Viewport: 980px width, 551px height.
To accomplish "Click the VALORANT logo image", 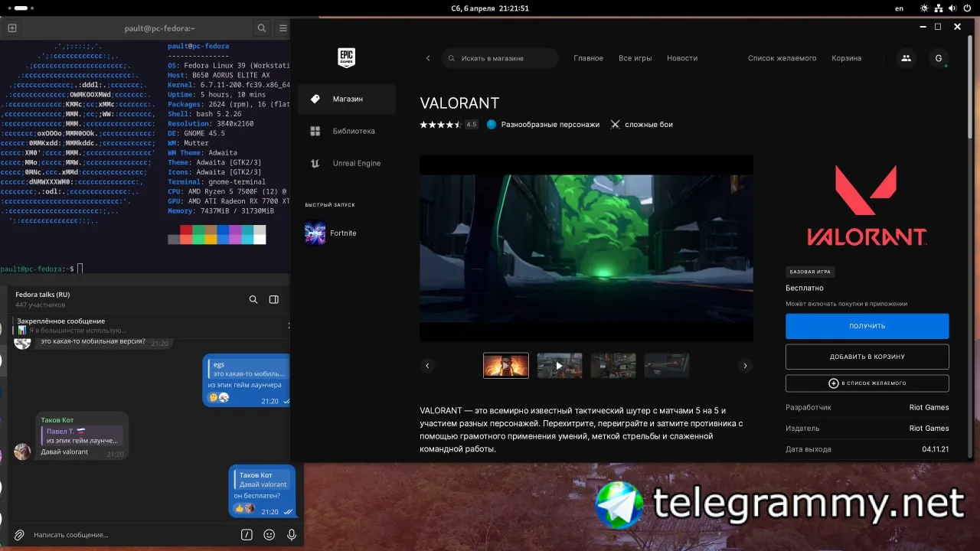I will click(867, 205).
